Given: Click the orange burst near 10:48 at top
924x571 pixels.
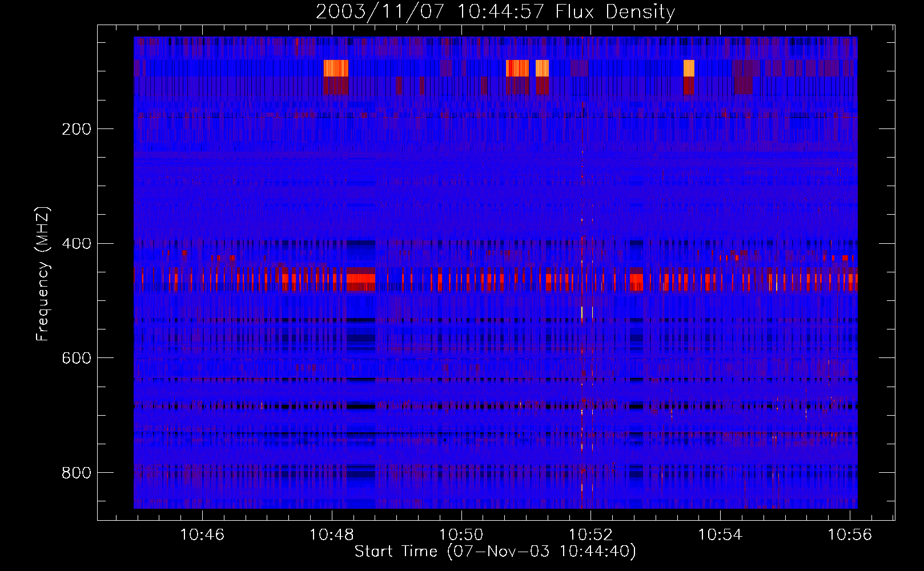Looking at the screenshot, I should tap(336, 68).
